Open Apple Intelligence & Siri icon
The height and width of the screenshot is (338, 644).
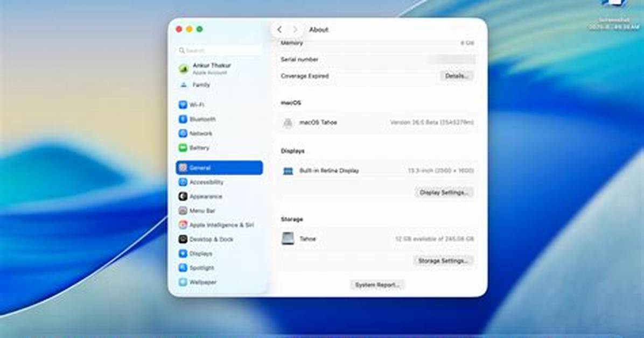[x=183, y=224]
